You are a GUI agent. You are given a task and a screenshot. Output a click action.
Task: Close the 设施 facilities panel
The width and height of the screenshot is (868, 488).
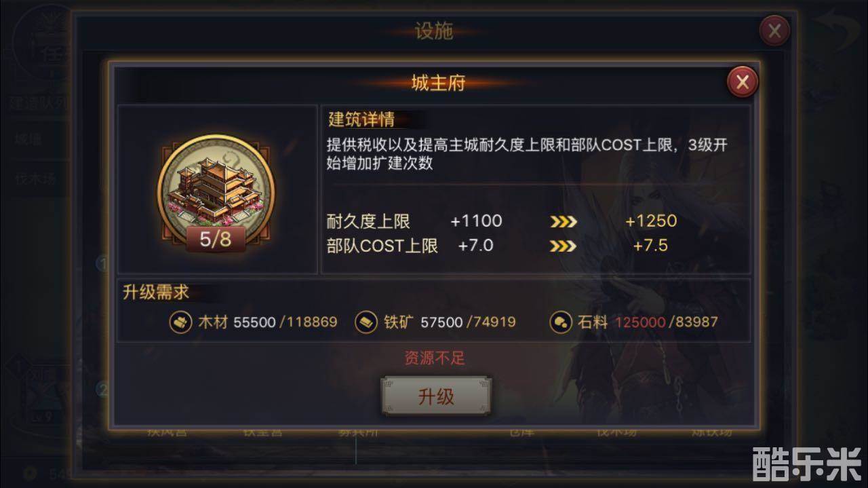[774, 31]
